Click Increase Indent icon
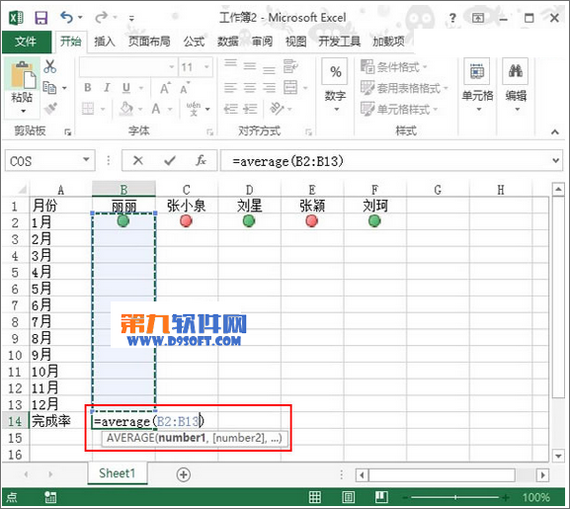 tap(250, 109)
